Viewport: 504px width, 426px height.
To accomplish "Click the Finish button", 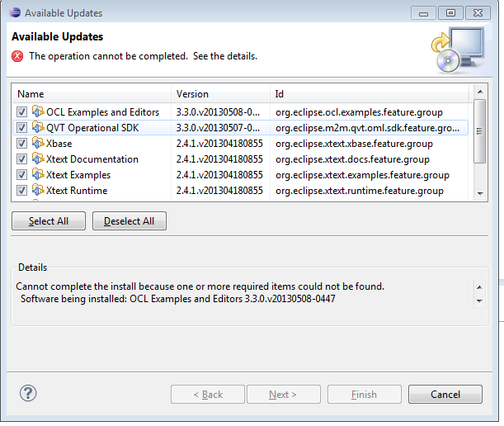I will [364, 394].
